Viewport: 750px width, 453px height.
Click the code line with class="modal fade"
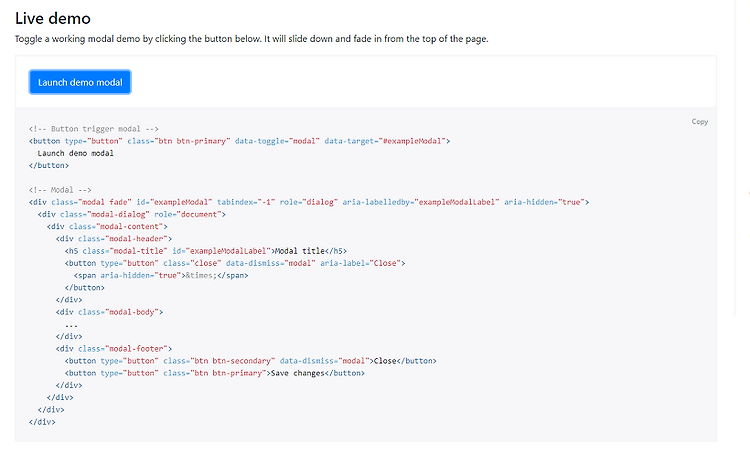(x=309, y=202)
